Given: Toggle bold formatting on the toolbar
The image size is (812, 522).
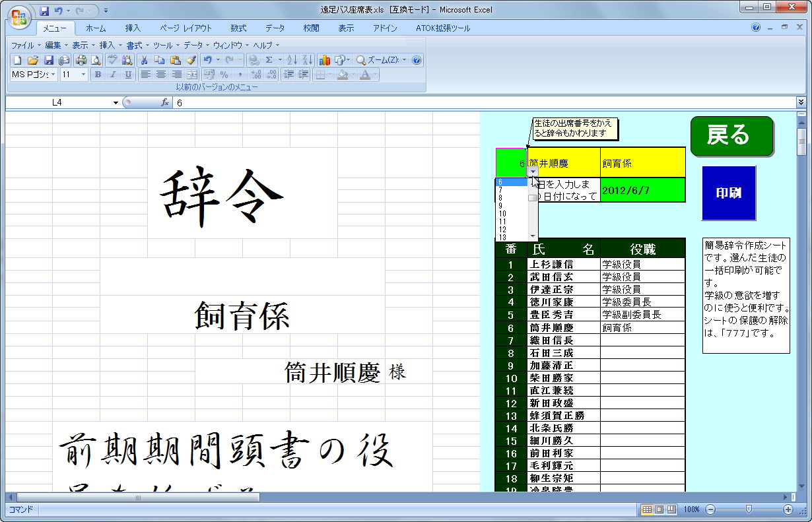Looking at the screenshot, I should pyautogui.click(x=98, y=74).
